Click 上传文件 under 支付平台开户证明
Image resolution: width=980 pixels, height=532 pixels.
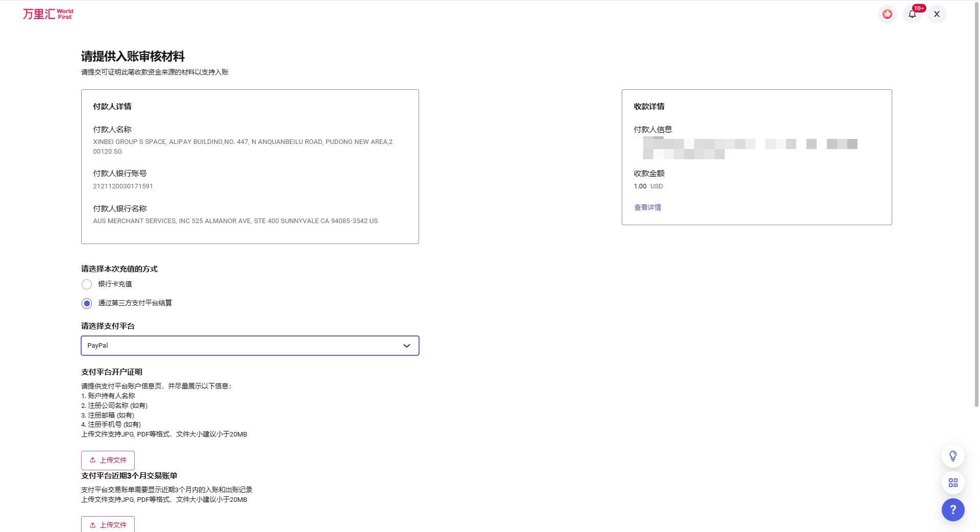108,460
